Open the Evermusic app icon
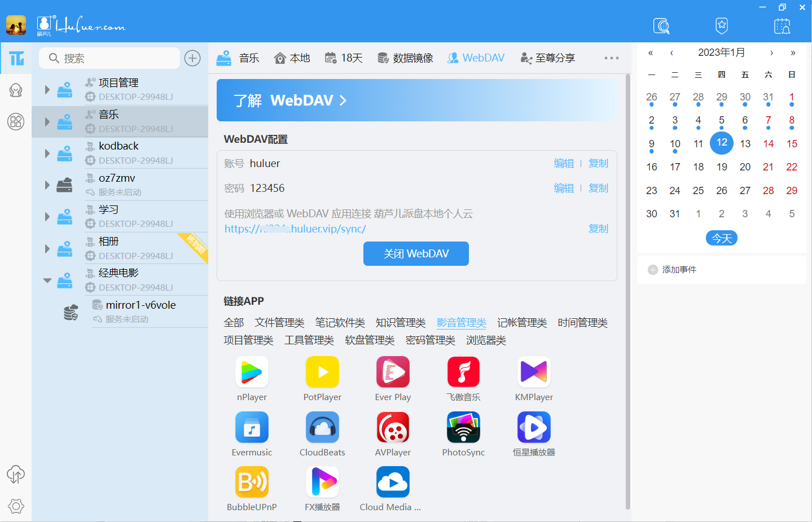Image resolution: width=812 pixels, height=522 pixels. (252, 427)
